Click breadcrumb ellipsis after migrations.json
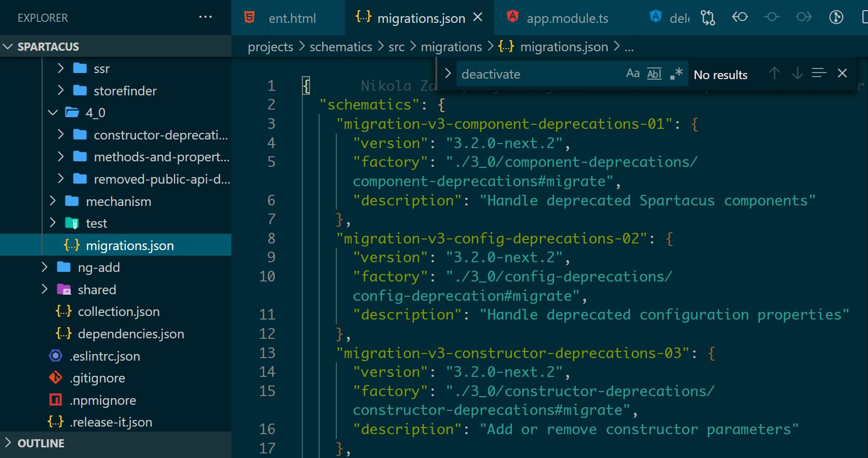 coord(629,48)
